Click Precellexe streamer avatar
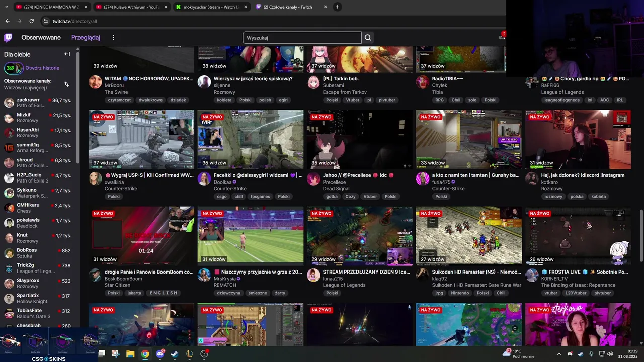644x362 pixels. pyautogui.click(x=313, y=178)
